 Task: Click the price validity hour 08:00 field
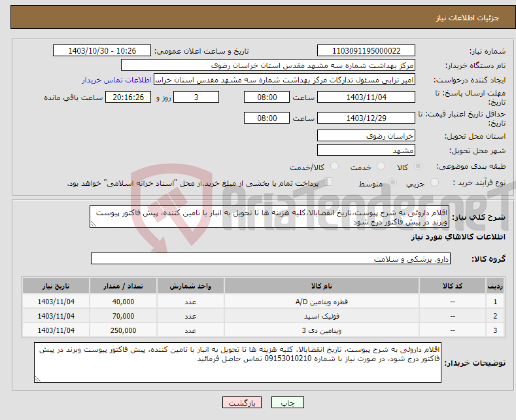point(267,118)
